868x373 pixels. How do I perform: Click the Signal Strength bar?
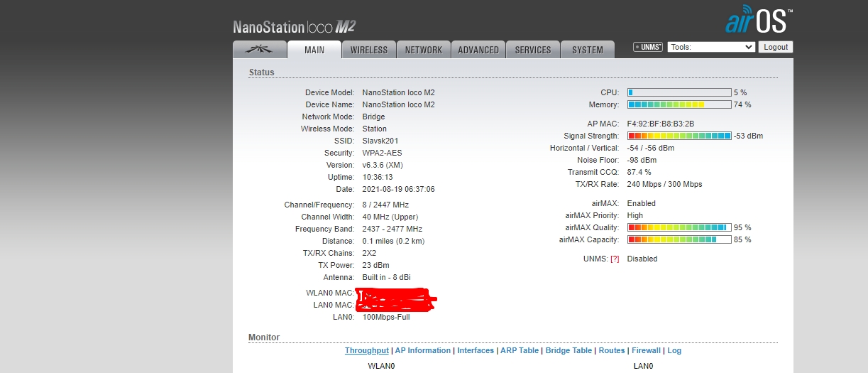pyautogui.click(x=679, y=136)
